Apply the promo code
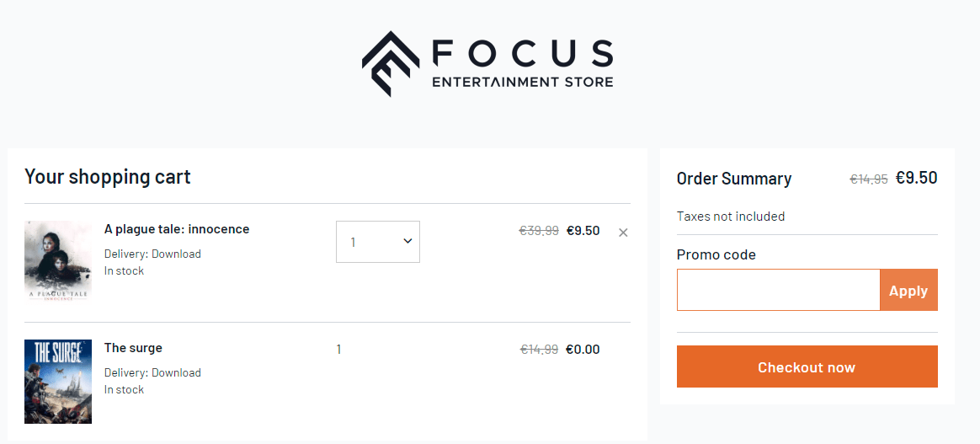The height and width of the screenshot is (444, 980). click(x=908, y=290)
